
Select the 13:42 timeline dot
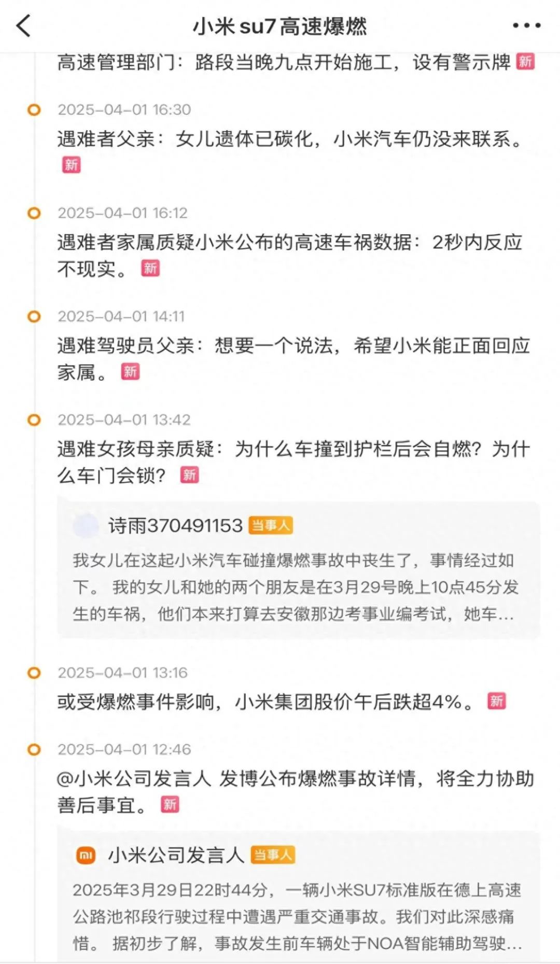click(x=34, y=420)
